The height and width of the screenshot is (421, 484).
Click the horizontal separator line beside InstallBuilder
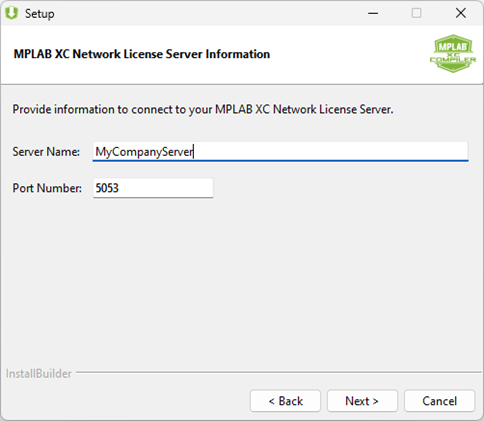[x=279, y=372]
